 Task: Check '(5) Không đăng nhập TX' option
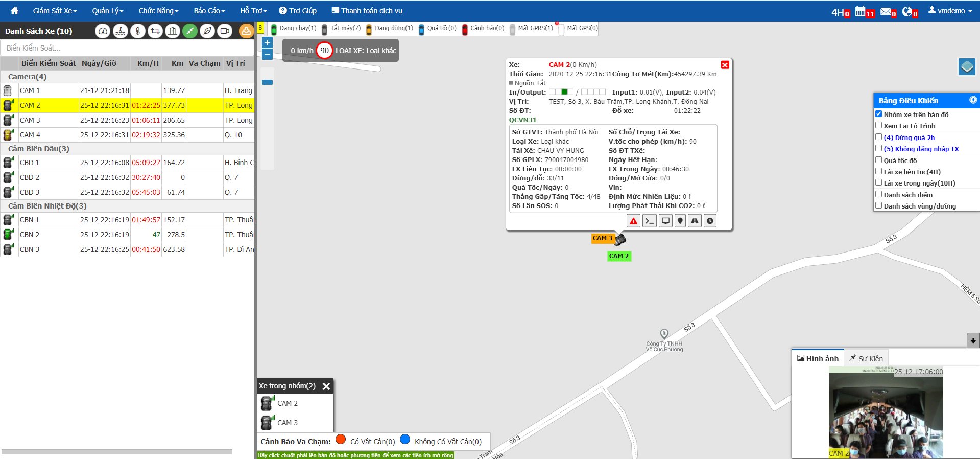click(879, 148)
